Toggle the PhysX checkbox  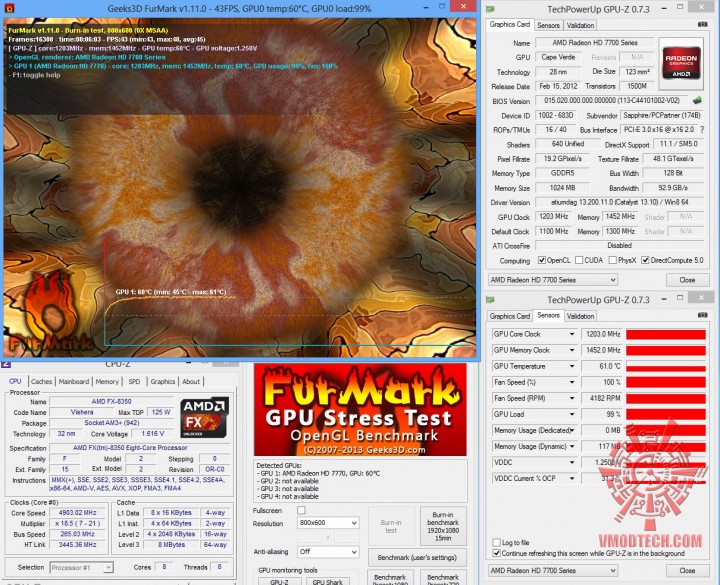click(613, 260)
